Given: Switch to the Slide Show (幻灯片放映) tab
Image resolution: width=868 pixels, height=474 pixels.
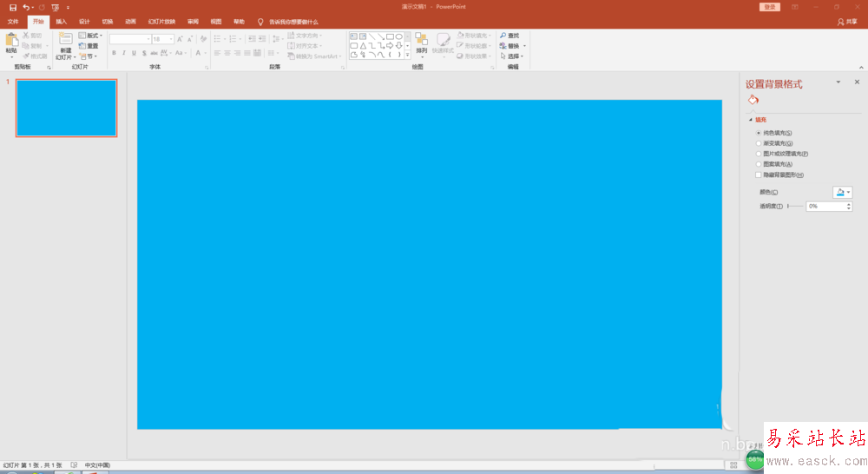Looking at the screenshot, I should (x=161, y=23).
